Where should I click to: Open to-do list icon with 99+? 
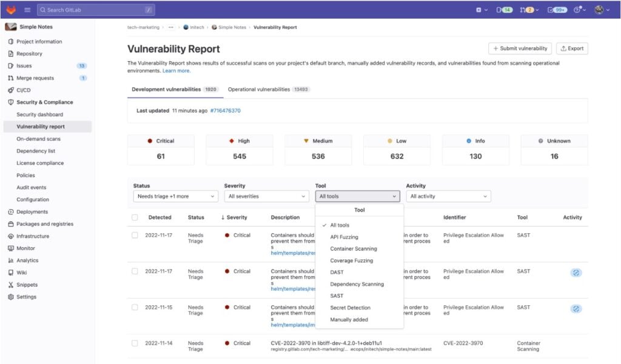point(557,10)
